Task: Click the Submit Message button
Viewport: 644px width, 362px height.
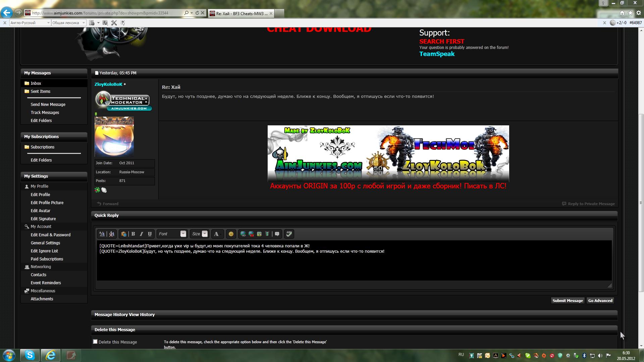Action: [x=568, y=301]
